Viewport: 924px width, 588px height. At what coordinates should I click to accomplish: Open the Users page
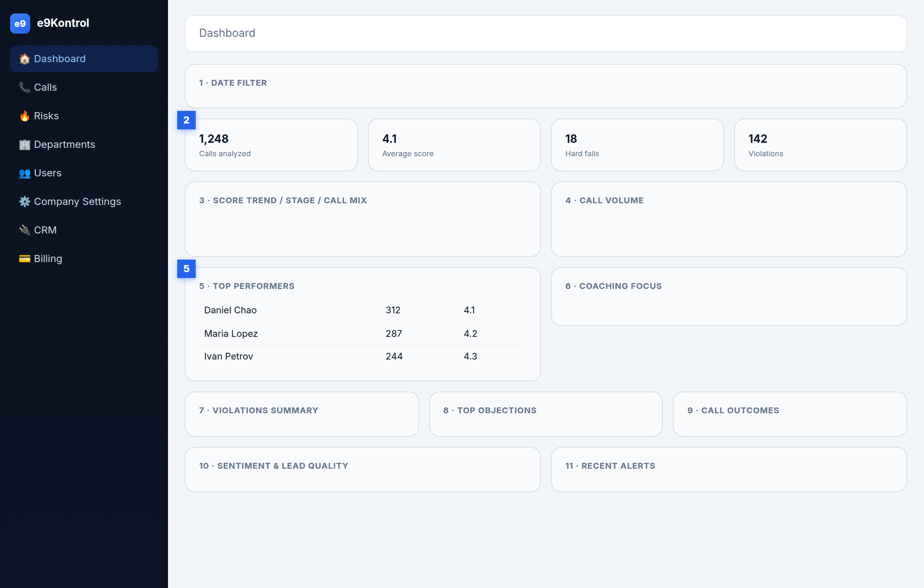[x=84, y=173]
